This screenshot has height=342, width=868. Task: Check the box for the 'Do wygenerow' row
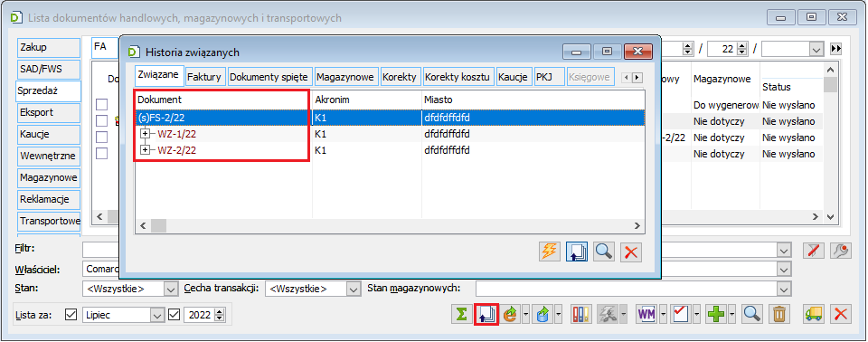[101, 104]
